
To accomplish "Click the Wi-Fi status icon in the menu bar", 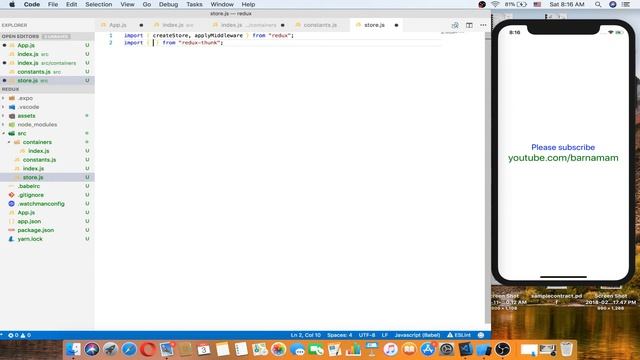I will point(495,4).
